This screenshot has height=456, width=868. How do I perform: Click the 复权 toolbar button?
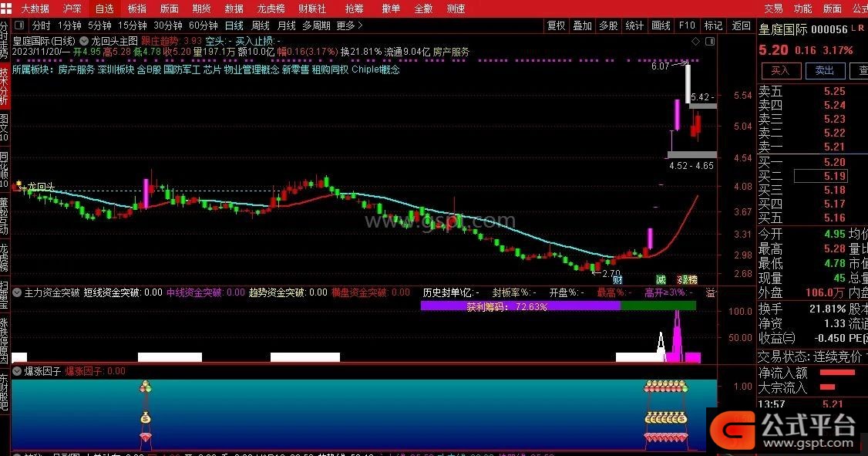tap(557, 25)
